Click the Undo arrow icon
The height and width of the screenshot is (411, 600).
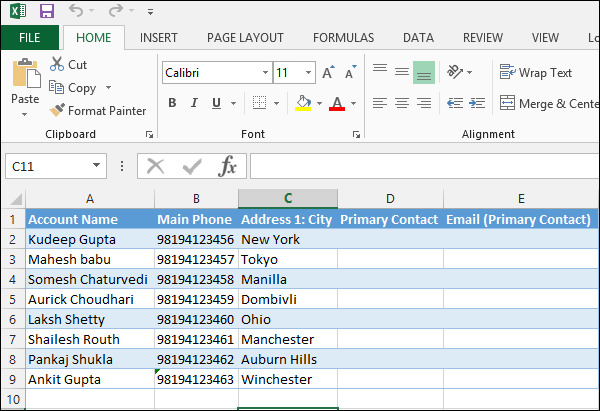pyautogui.click(x=77, y=11)
